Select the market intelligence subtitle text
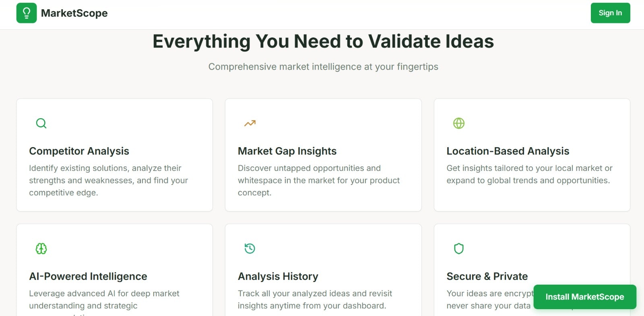Viewport: 644px width, 316px height. coord(323,67)
